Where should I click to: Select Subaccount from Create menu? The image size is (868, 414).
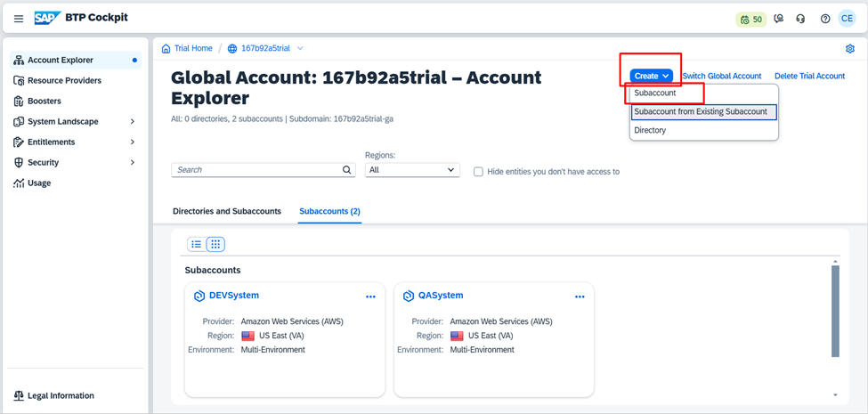[x=655, y=93]
